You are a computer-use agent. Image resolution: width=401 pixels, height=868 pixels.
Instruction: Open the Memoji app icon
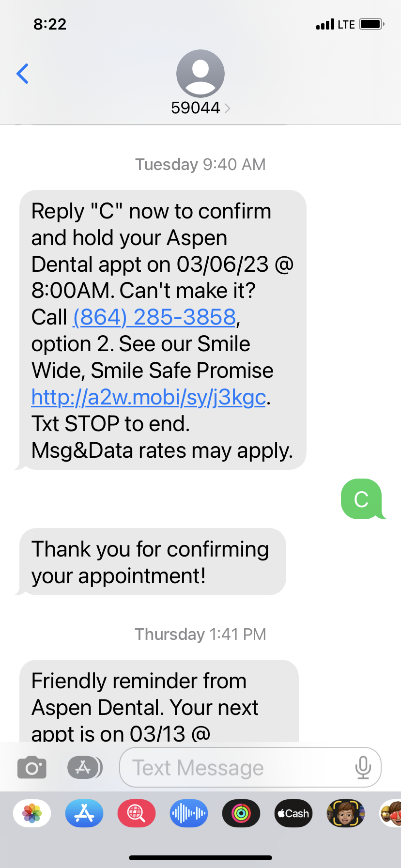346,813
